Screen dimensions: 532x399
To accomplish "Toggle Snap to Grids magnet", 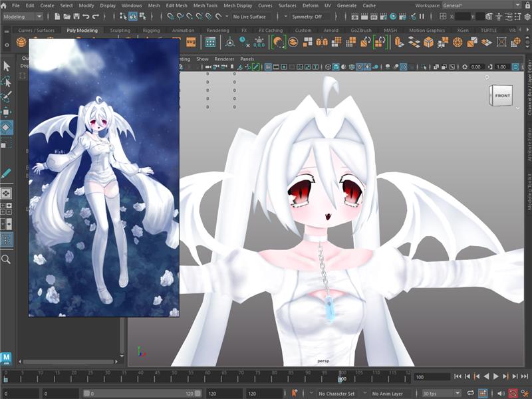I will coord(171,16).
